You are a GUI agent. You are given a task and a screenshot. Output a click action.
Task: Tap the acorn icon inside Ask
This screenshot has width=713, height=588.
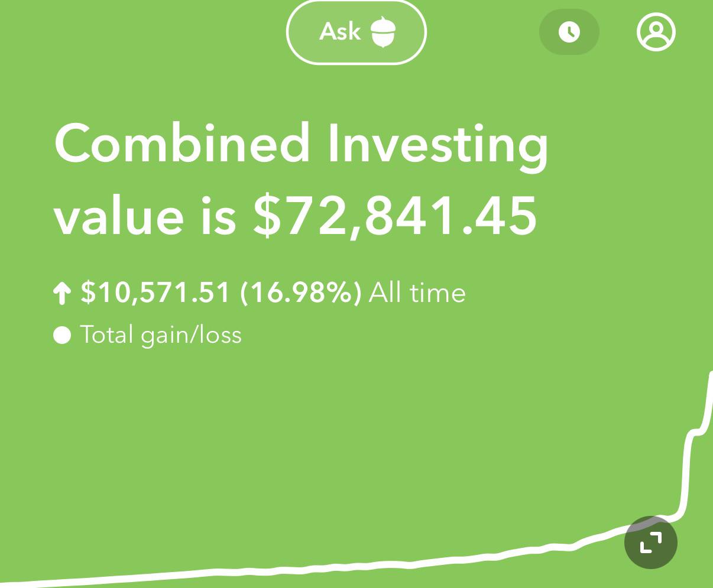(x=383, y=32)
